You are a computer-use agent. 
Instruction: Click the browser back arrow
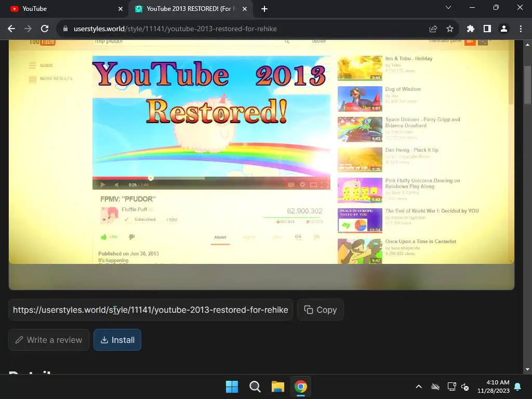pyautogui.click(x=11, y=29)
